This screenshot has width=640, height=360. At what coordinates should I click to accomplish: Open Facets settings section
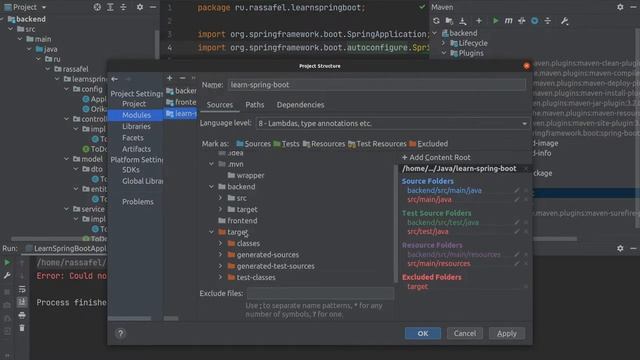(x=133, y=138)
